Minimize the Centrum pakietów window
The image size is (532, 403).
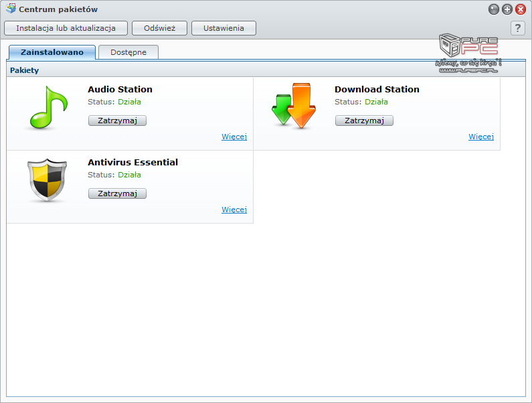(x=494, y=9)
